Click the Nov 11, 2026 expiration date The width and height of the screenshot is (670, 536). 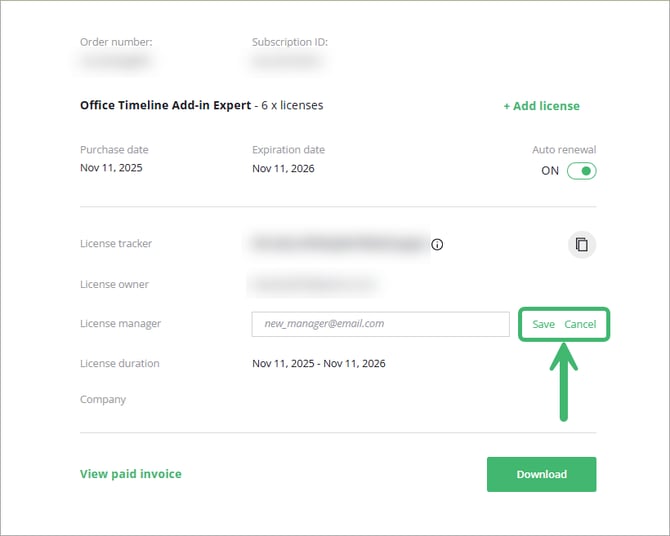tap(283, 168)
